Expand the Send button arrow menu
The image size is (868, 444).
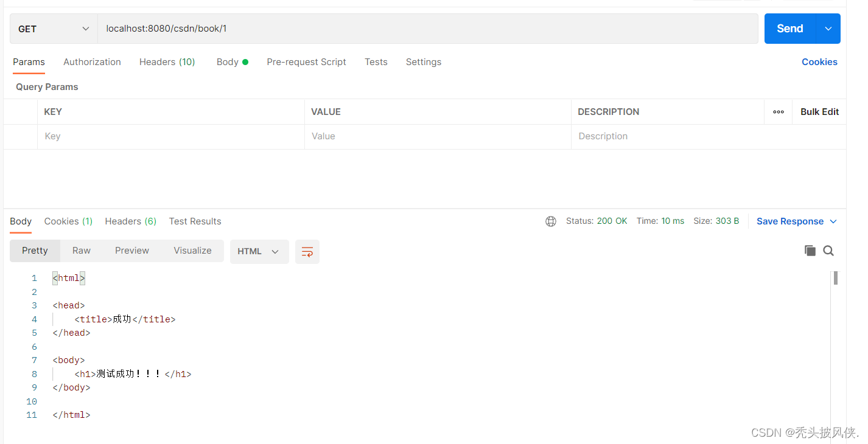pos(828,29)
